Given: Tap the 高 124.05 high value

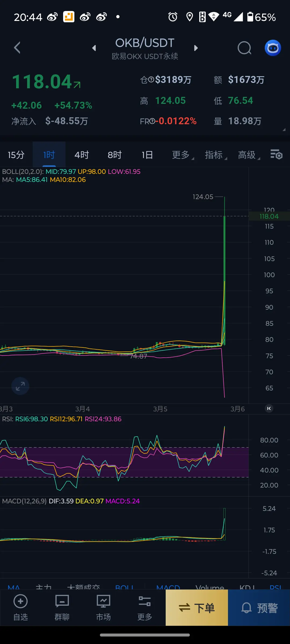Looking at the screenshot, I should (x=170, y=101).
